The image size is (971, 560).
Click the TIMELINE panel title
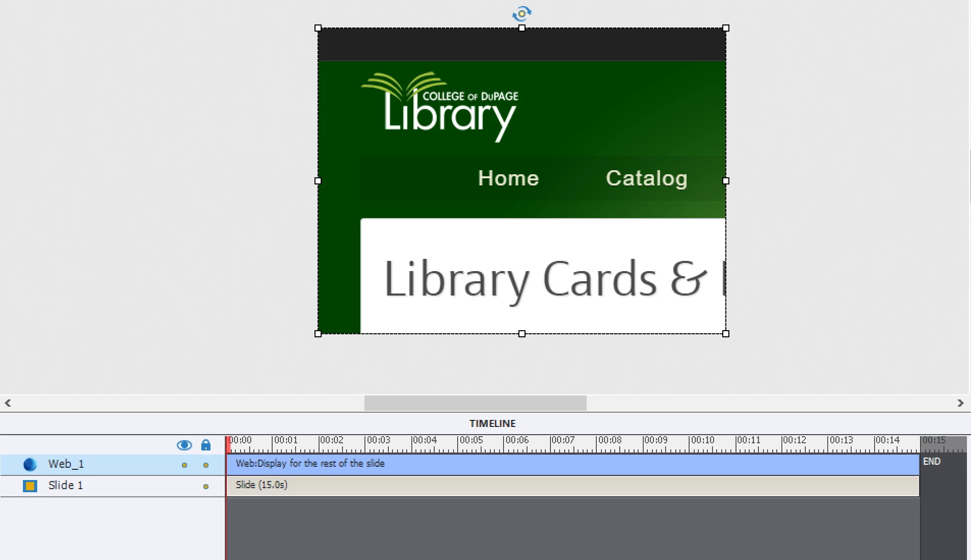[x=492, y=423]
